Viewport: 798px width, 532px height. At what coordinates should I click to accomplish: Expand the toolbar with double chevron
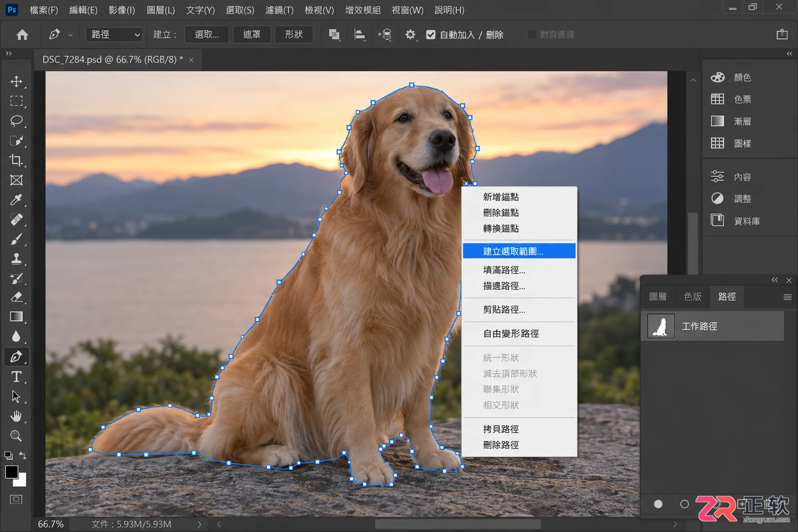tap(8, 54)
